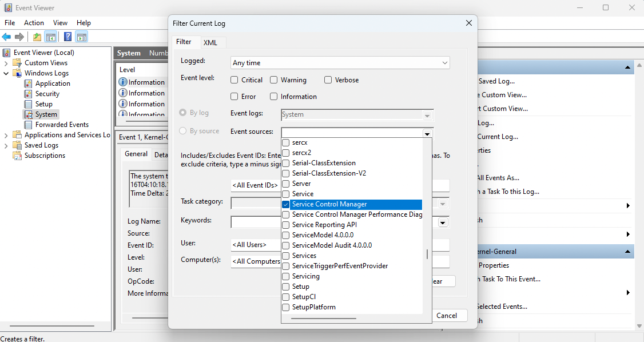Select the Application log icon in tree

pos(29,83)
